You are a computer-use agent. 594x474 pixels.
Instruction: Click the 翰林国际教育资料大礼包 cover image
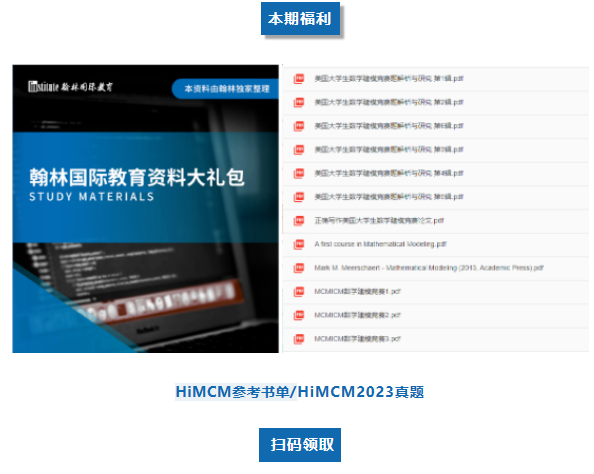coord(145,209)
